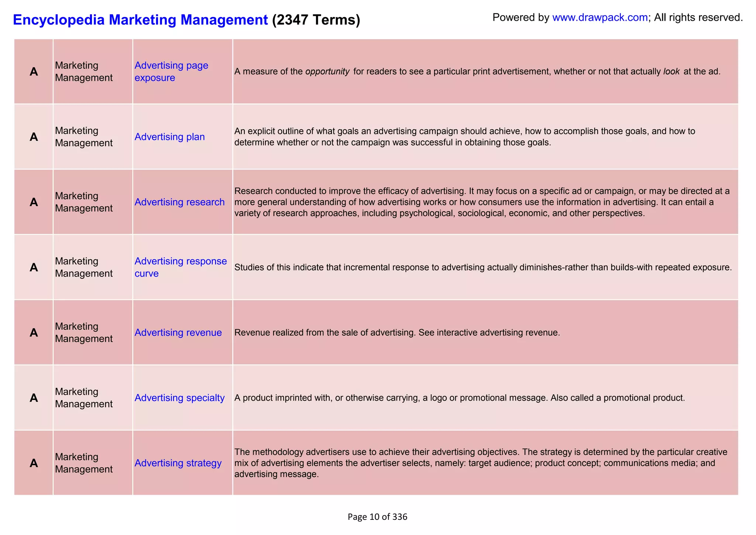Click the 'Page 10 of 336' footer text
Image resolution: width=756 pixels, height=535 pixels.
click(x=377, y=517)
